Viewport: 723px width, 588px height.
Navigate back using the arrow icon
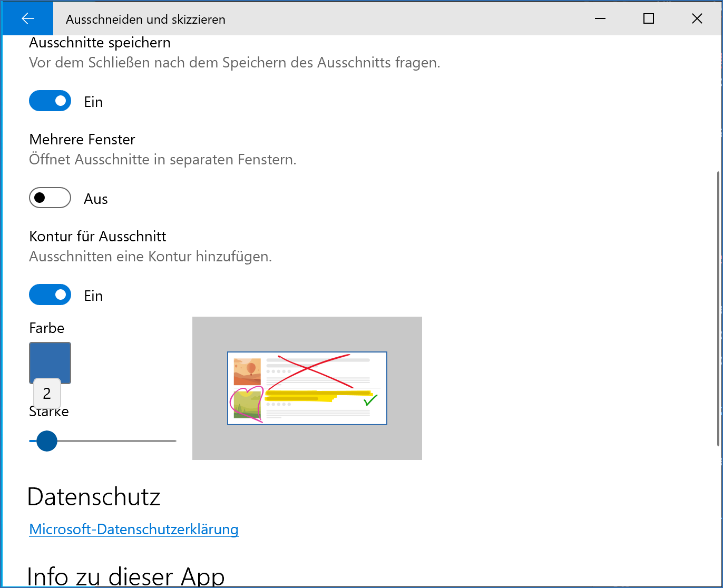point(27,18)
